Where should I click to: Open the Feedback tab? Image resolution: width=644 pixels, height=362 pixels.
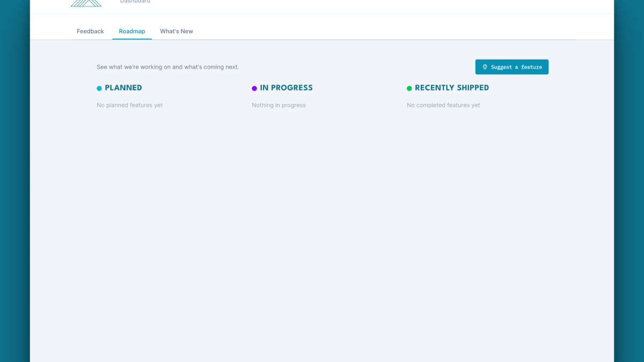tap(90, 31)
